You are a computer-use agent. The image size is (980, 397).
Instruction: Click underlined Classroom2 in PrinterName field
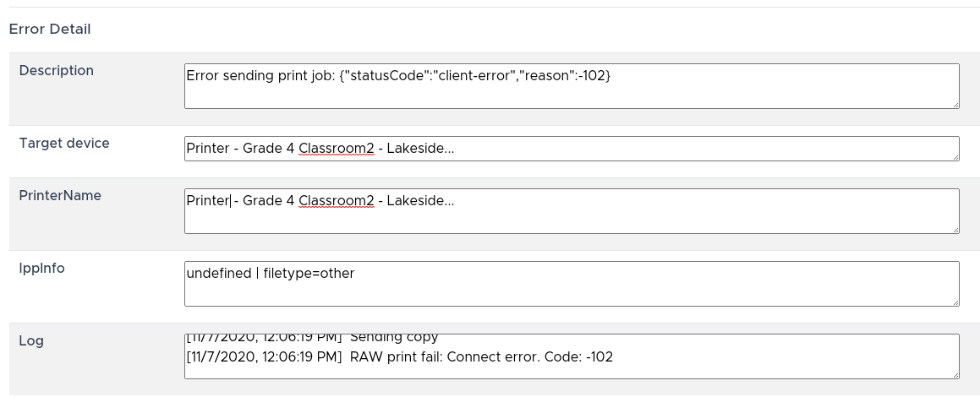(x=336, y=201)
